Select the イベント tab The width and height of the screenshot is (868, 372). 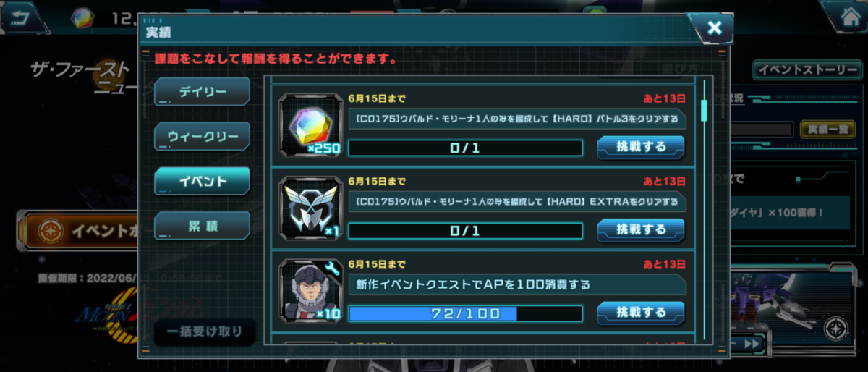(203, 181)
